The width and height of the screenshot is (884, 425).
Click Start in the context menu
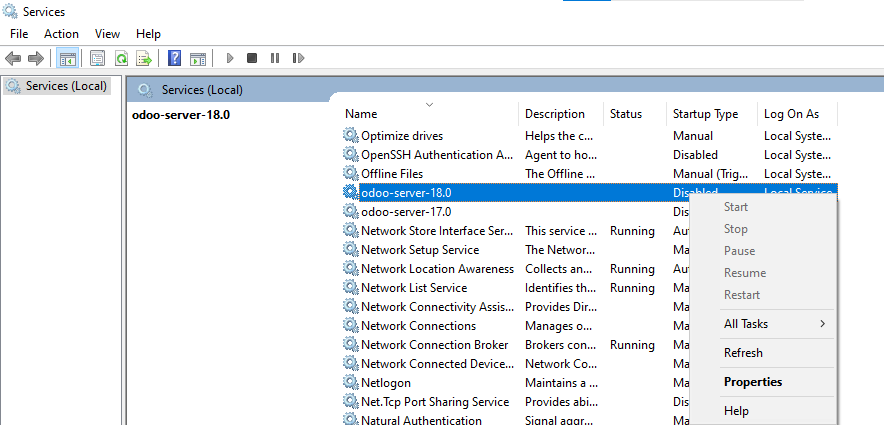(763, 207)
